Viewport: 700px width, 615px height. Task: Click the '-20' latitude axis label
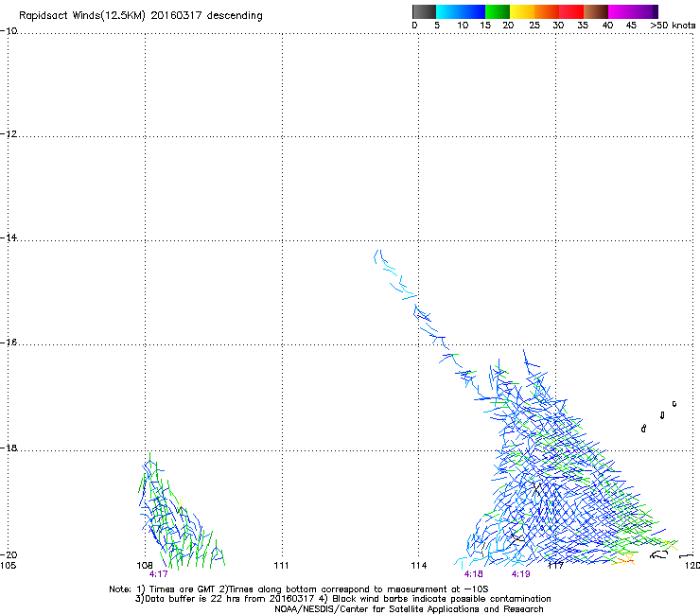9,554
